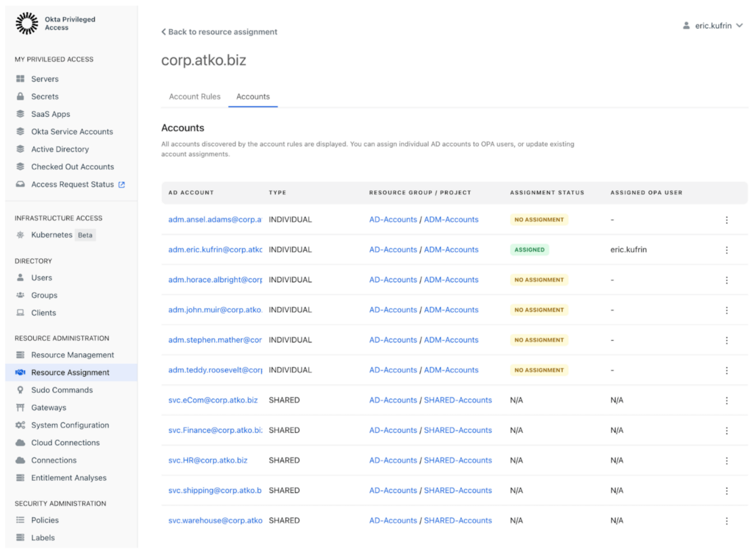
Task: Open Sudo Commands section
Action: (x=21, y=390)
